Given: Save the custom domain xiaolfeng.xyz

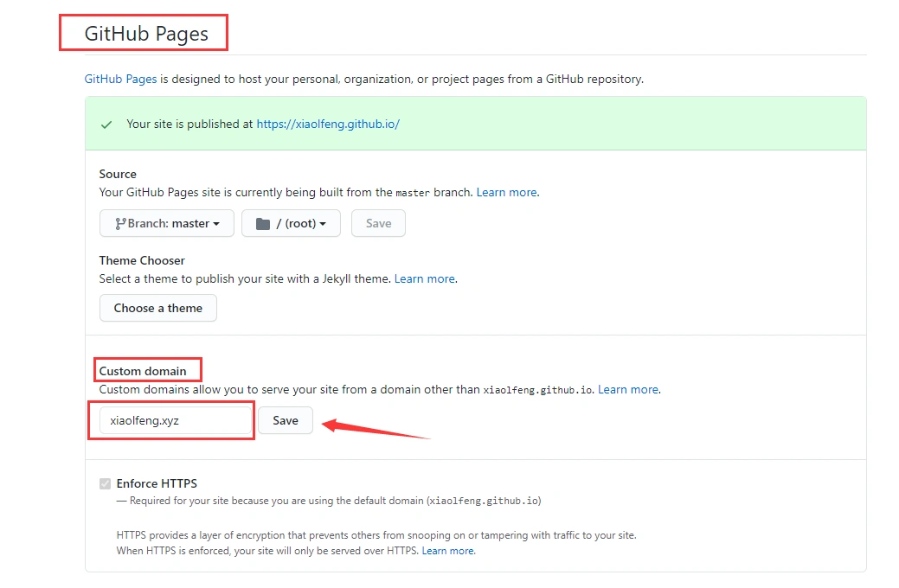Looking at the screenshot, I should [286, 420].
